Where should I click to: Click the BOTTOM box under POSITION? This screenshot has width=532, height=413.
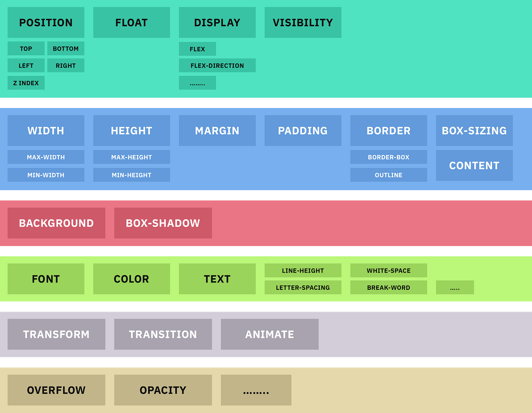66,49
